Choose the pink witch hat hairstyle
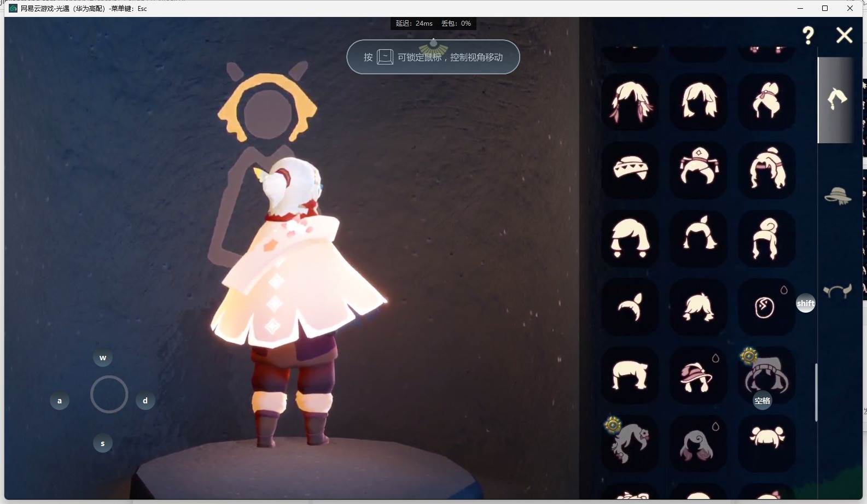 pyautogui.click(x=699, y=375)
